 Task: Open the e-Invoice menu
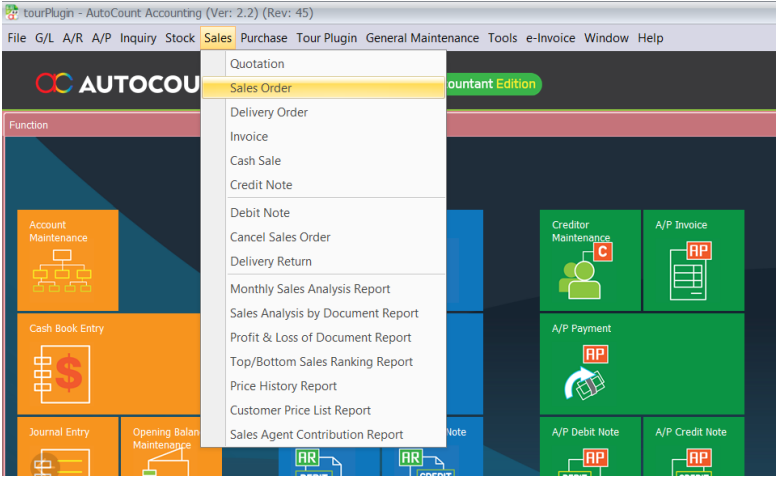coord(551,38)
